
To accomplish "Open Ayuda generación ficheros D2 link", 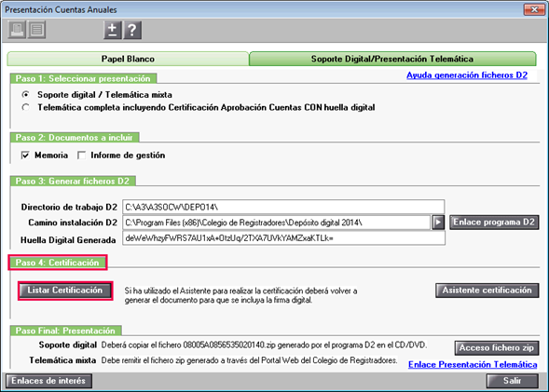I will click(467, 75).
